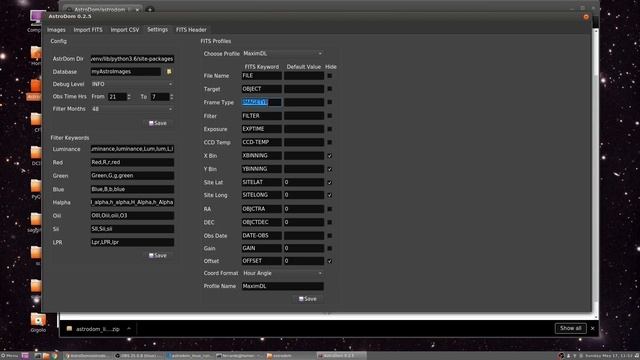Uncheck Hide checkbox for Offset
Screen dimensions: 640x360
pos(330,261)
